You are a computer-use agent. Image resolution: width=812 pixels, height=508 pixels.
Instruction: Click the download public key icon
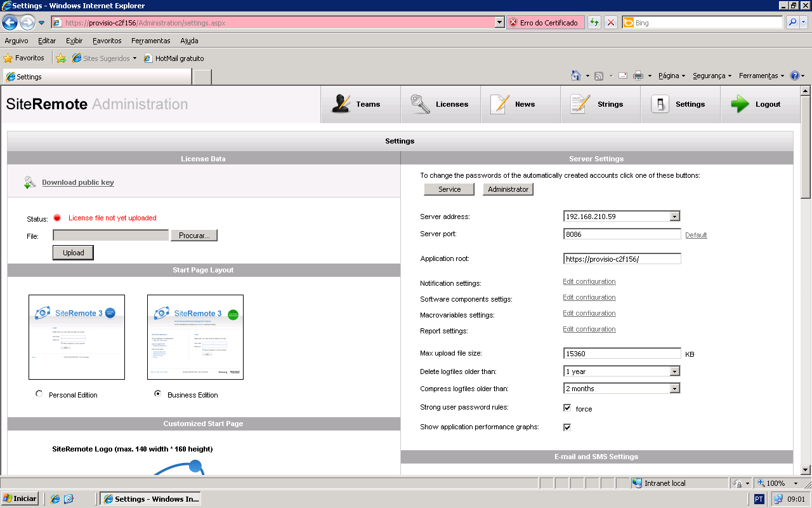(x=30, y=182)
